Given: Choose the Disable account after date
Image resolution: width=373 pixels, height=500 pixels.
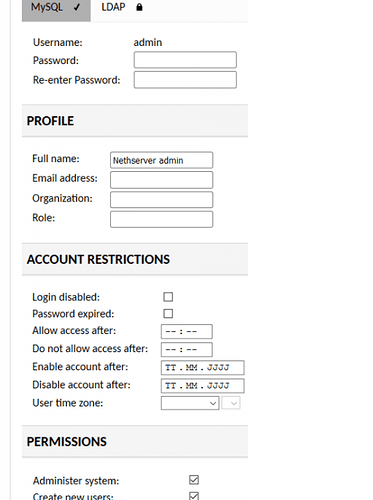Looking at the screenshot, I should (x=203, y=386).
